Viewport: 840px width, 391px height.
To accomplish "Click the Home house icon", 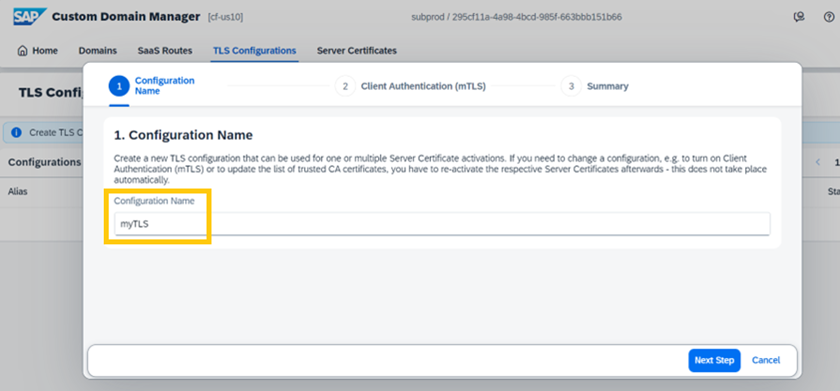I will (x=22, y=51).
